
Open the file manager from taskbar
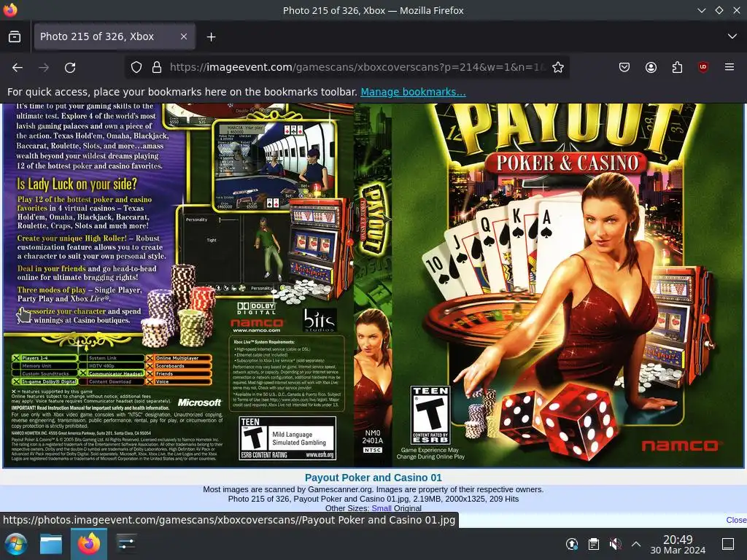51,544
